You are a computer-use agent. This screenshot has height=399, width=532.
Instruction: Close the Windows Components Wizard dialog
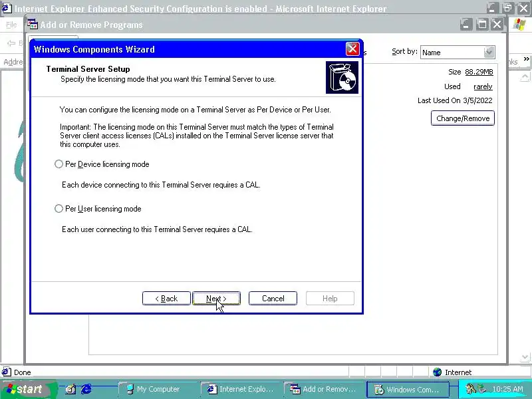coord(352,49)
